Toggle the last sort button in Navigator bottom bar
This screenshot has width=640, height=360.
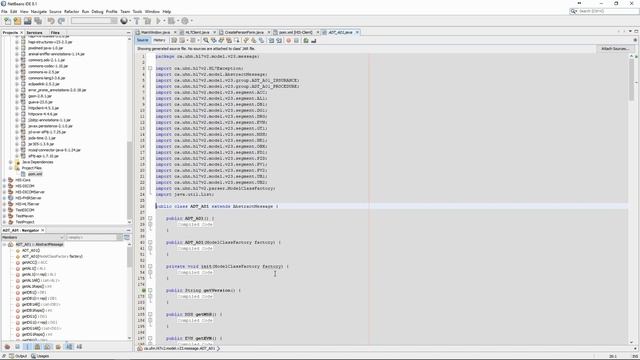pyautogui.click(x=79, y=347)
